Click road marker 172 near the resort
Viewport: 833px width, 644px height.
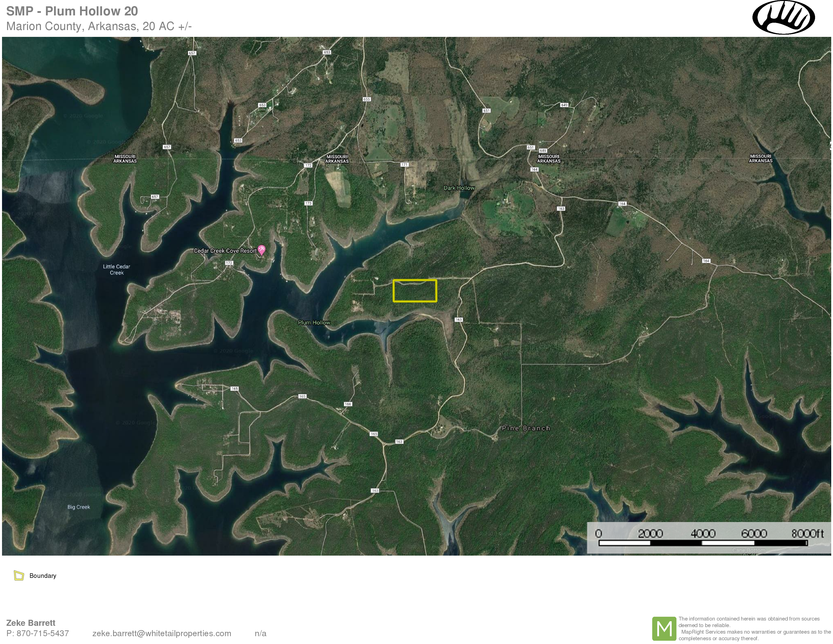229,263
